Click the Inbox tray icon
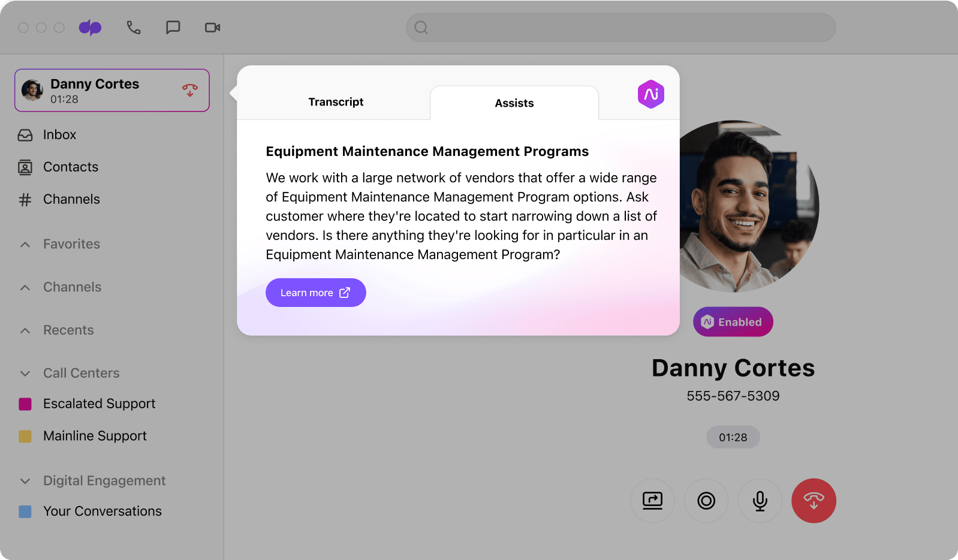 [x=25, y=135]
